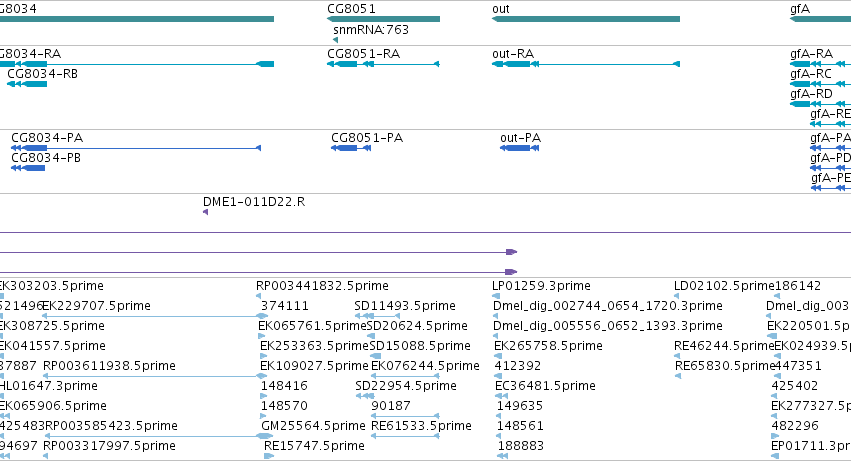The width and height of the screenshot is (851, 461).
Task: Click the LD02102.5prime arrow marker
Action: click(x=677, y=296)
